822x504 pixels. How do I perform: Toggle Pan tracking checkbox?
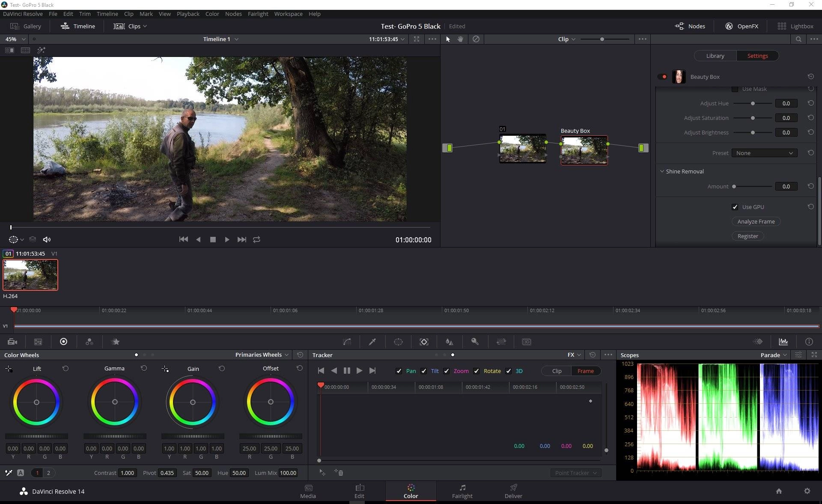(x=399, y=371)
